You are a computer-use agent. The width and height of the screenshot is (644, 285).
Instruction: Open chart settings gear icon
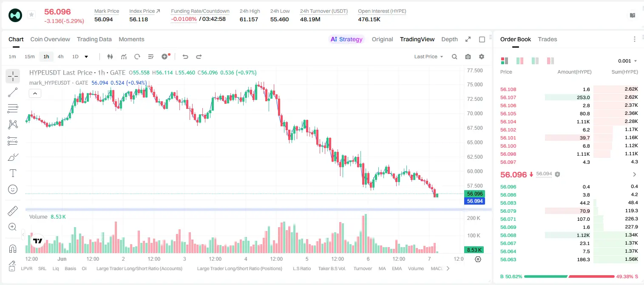click(x=482, y=57)
